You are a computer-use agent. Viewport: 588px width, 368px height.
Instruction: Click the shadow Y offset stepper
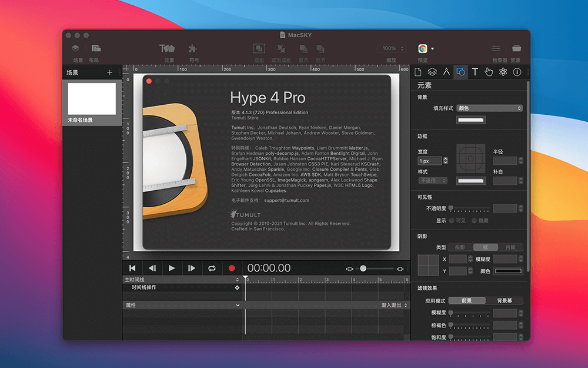tap(470, 271)
